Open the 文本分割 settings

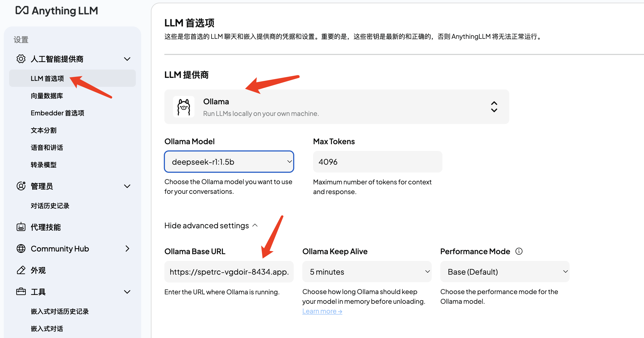(x=44, y=130)
